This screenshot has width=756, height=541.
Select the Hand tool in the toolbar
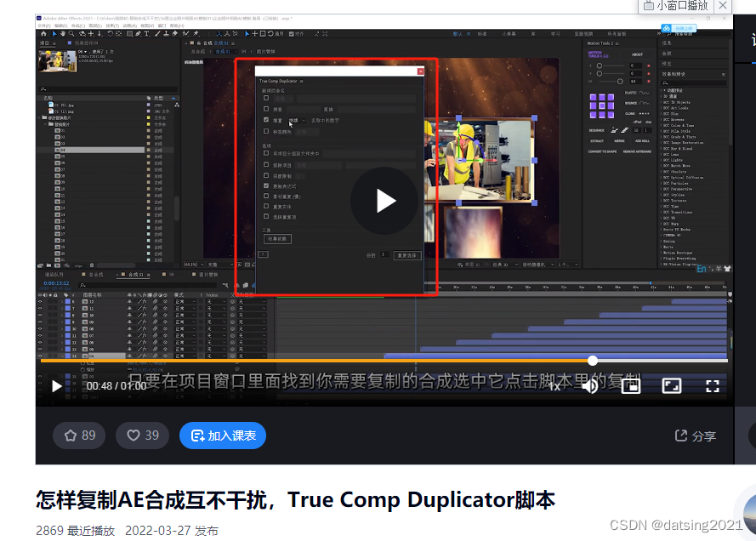[x=63, y=32]
